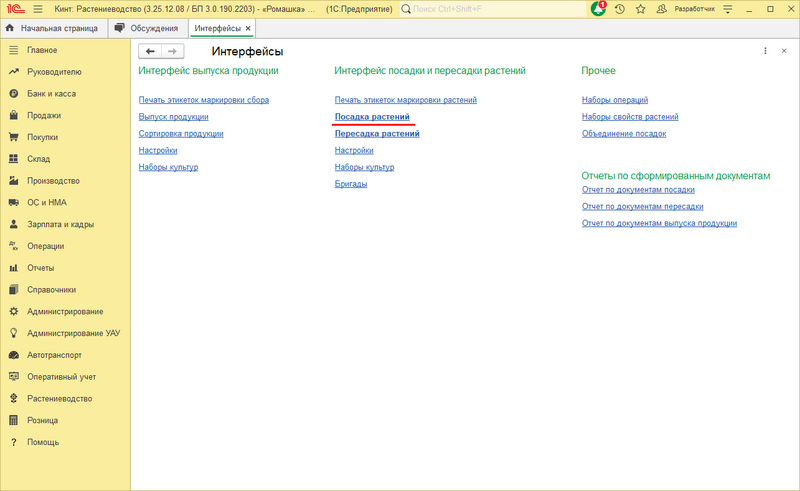Switch to Начальная страница tab
800x491 pixels.
point(54,29)
